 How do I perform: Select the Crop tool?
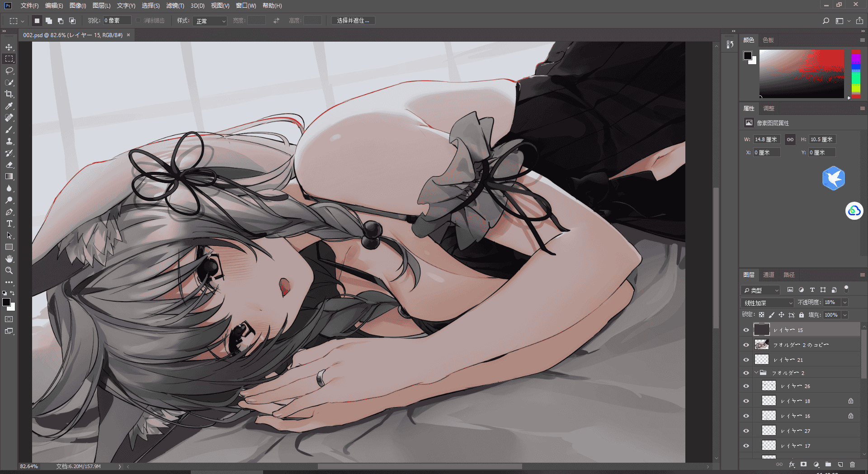[x=9, y=94]
